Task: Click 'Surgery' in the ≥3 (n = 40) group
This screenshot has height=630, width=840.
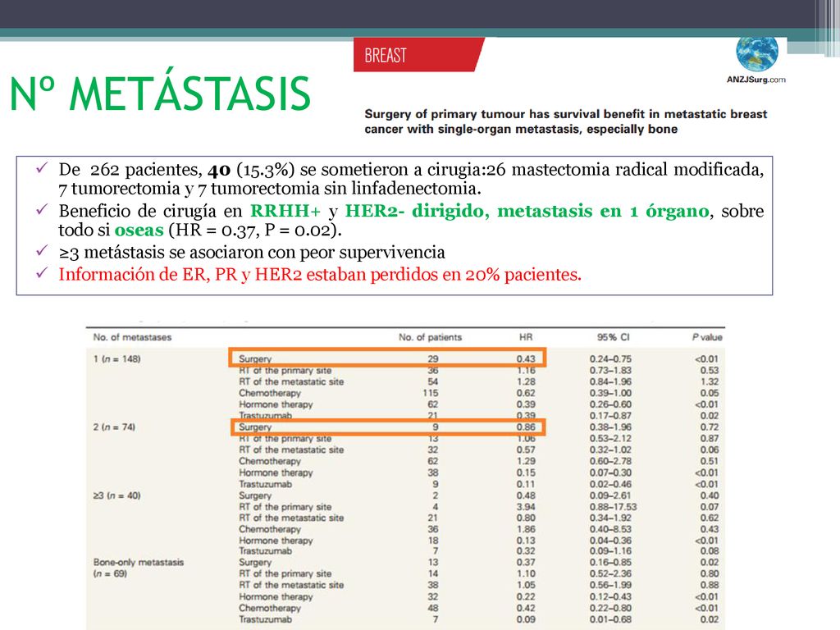Action: pyautogui.click(x=255, y=495)
